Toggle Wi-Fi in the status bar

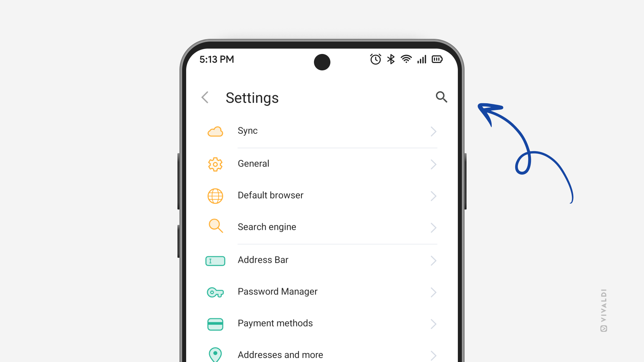click(406, 61)
